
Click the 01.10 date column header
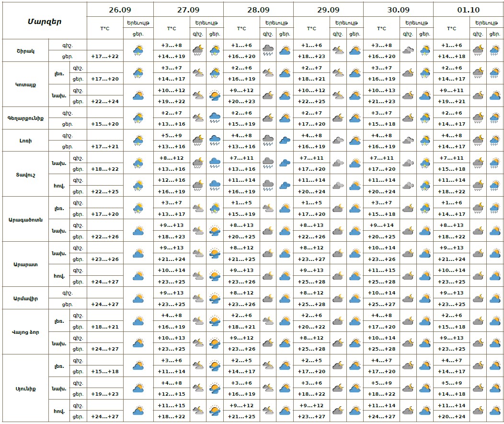click(x=468, y=9)
